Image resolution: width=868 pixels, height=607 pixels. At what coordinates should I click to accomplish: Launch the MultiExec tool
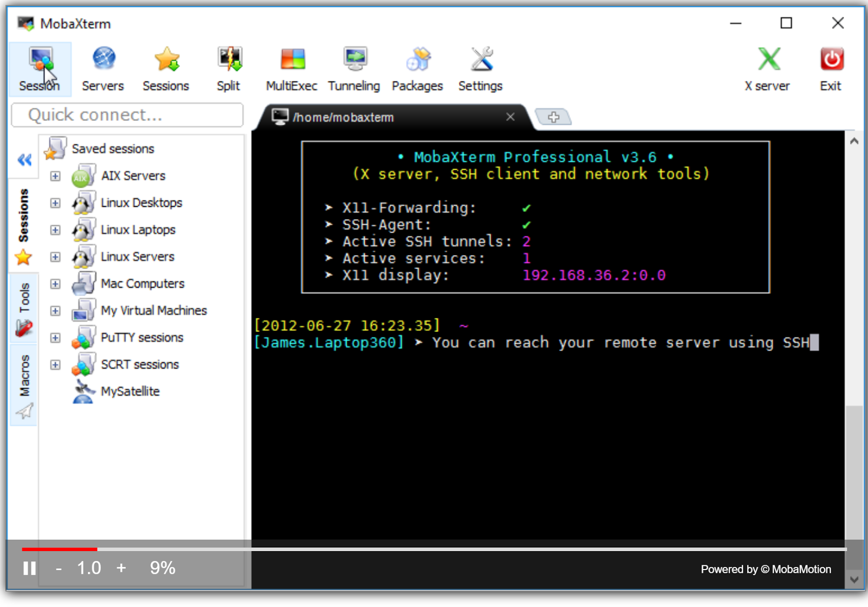292,69
